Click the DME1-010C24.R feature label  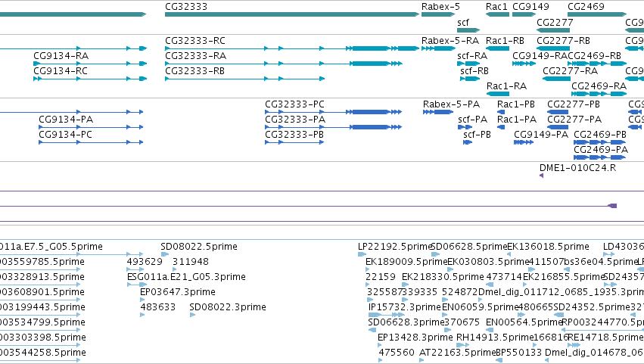tap(578, 168)
